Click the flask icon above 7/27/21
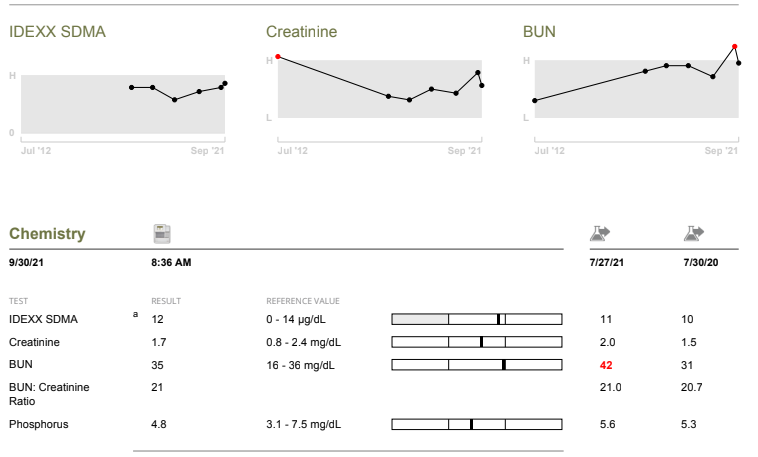Viewport: 758px width, 457px height. tap(600, 233)
